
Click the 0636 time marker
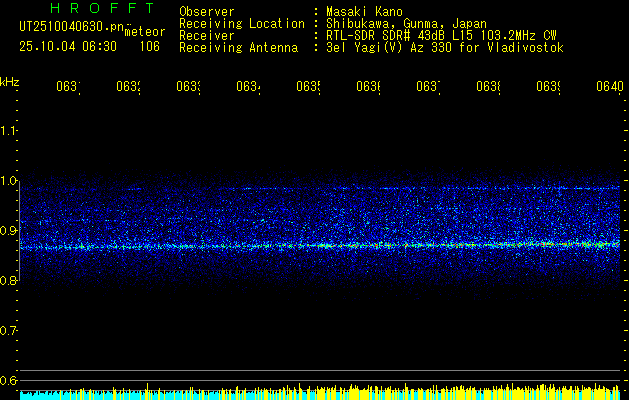(368, 87)
